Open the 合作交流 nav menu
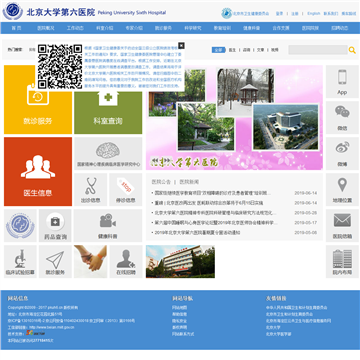 [281, 28]
